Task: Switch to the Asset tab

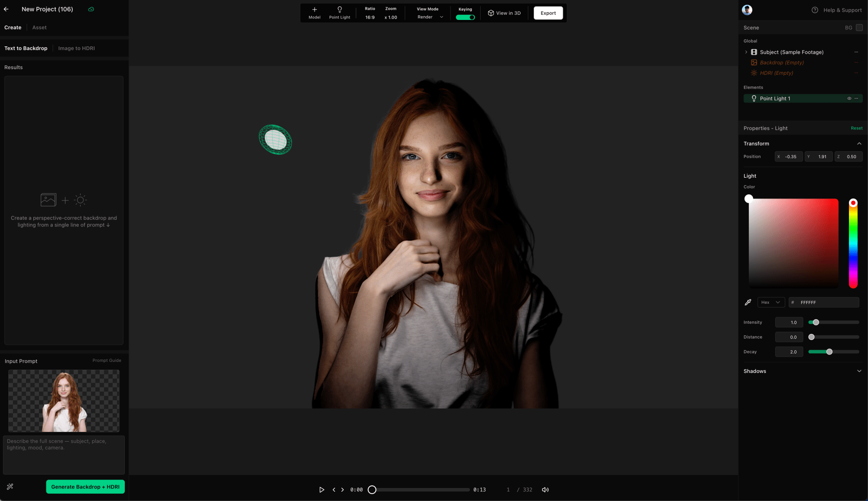Action: [x=39, y=27]
